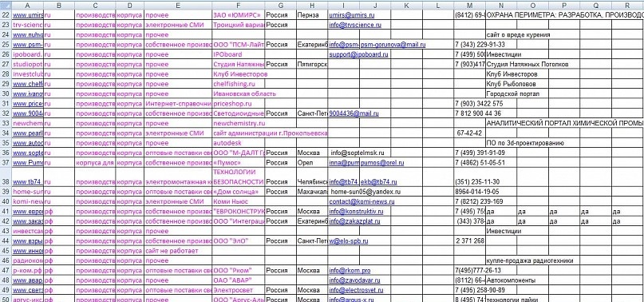Select row 38 header
644x302 pixels.
pos(6,177)
